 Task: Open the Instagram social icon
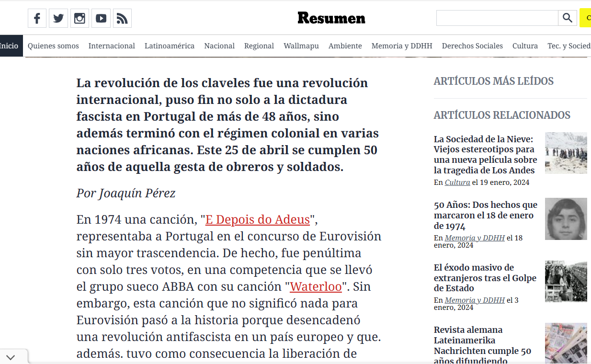80,19
